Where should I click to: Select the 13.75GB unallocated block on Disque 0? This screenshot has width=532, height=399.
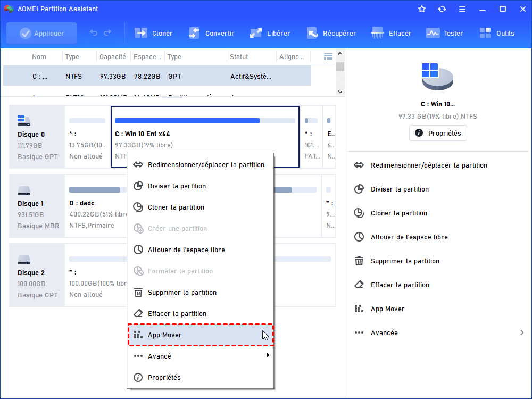pos(88,137)
